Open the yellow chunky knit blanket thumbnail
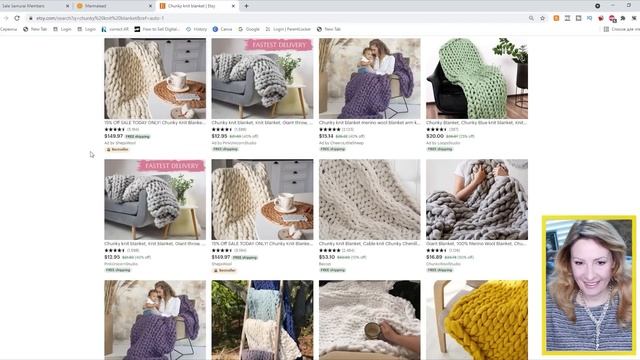Image resolution: width=640 pixels, height=360 pixels. pos(477,320)
